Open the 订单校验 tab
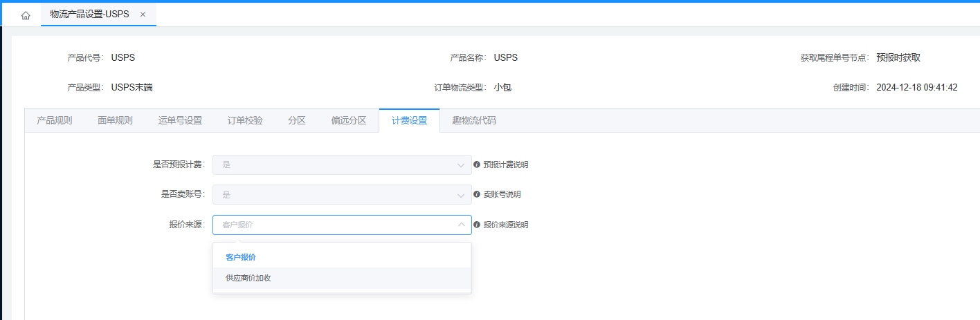The image size is (980, 320). pyautogui.click(x=245, y=120)
